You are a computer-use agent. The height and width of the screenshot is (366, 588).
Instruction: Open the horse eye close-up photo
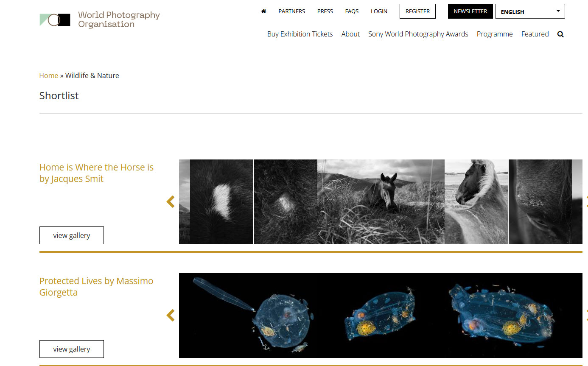(540, 202)
